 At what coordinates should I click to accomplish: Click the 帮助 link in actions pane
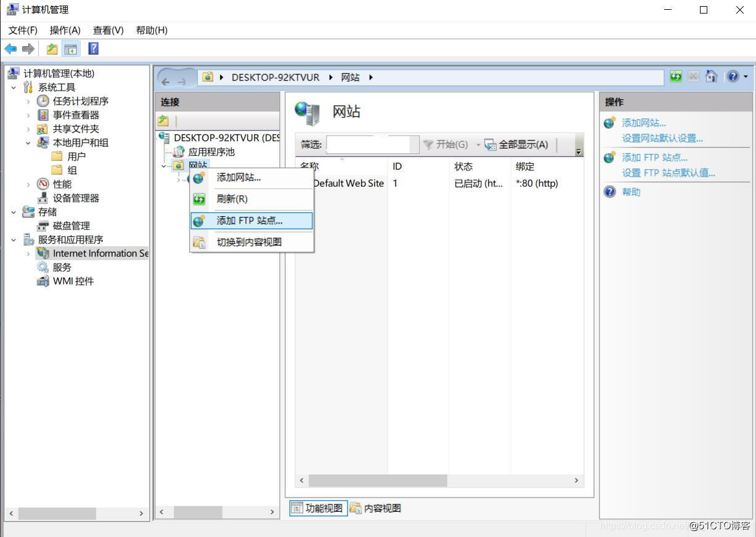[631, 192]
